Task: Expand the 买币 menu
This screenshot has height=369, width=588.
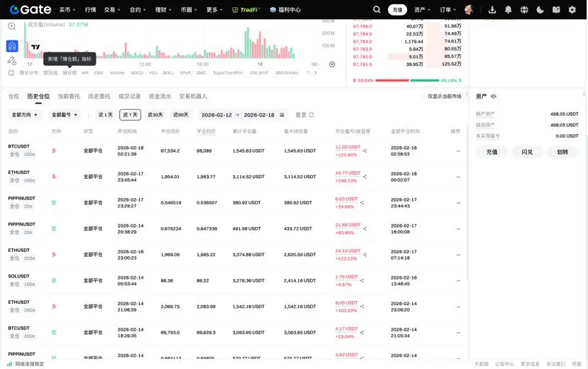Action: [x=67, y=10]
